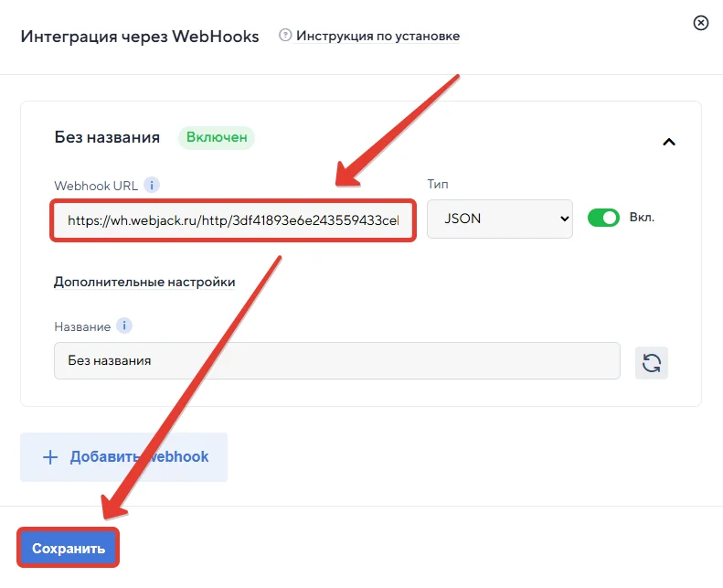Open the JSON type dropdown
Screen dimensions: 723x588
(500, 219)
